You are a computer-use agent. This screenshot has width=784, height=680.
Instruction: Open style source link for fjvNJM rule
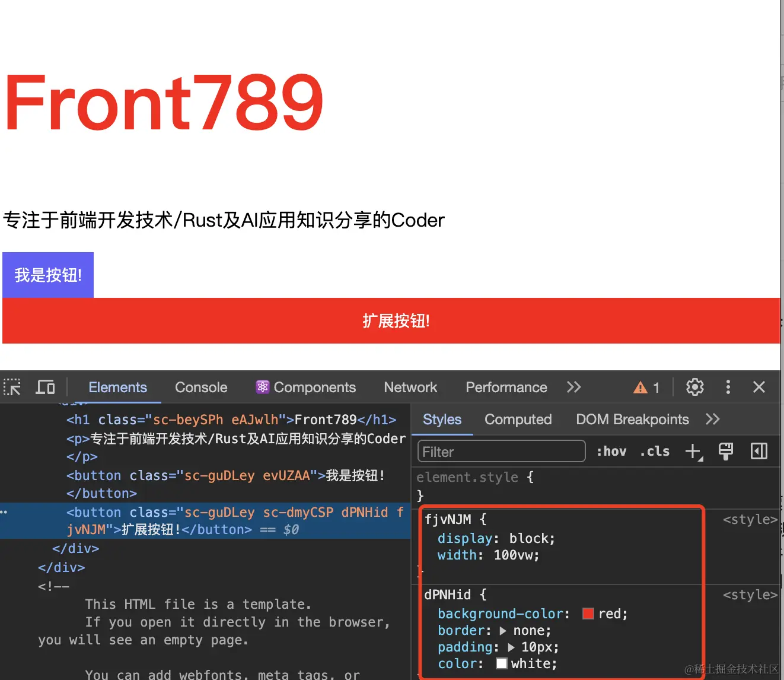750,519
